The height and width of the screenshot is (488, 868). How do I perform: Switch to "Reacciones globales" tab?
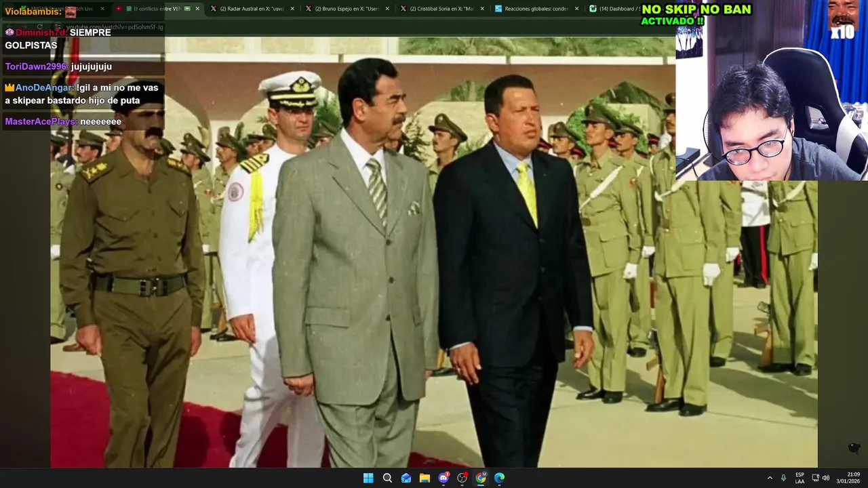[536, 9]
